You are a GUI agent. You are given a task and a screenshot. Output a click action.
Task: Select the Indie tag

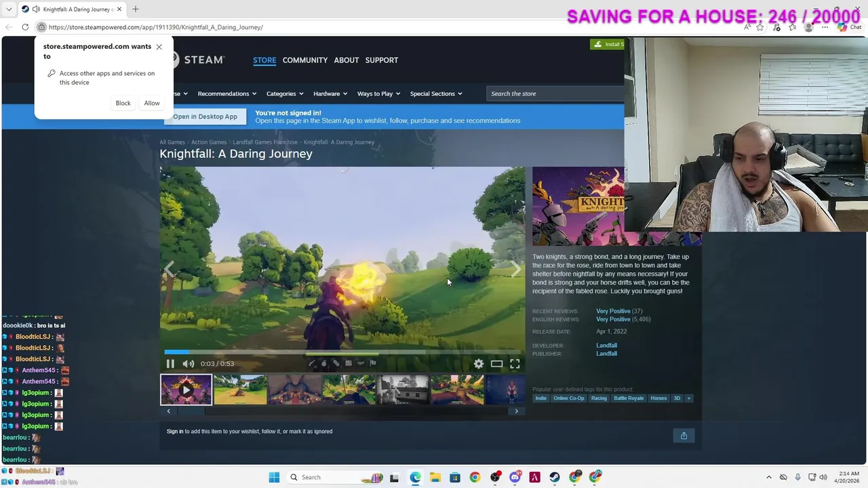pyautogui.click(x=540, y=399)
